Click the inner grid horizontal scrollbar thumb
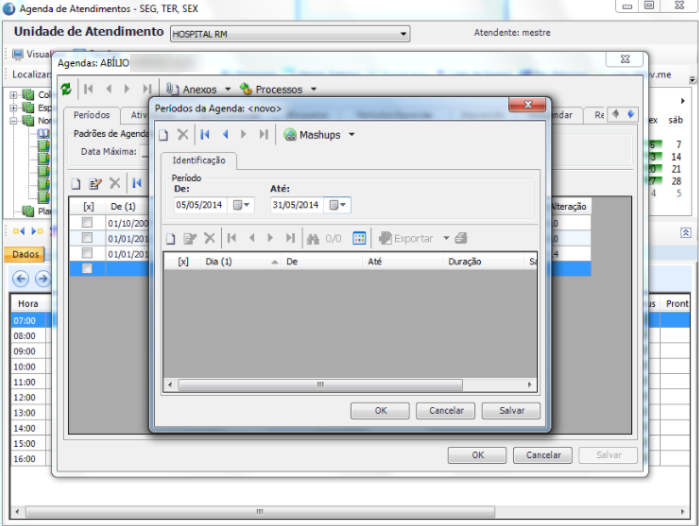The image size is (699, 526). pos(320,385)
